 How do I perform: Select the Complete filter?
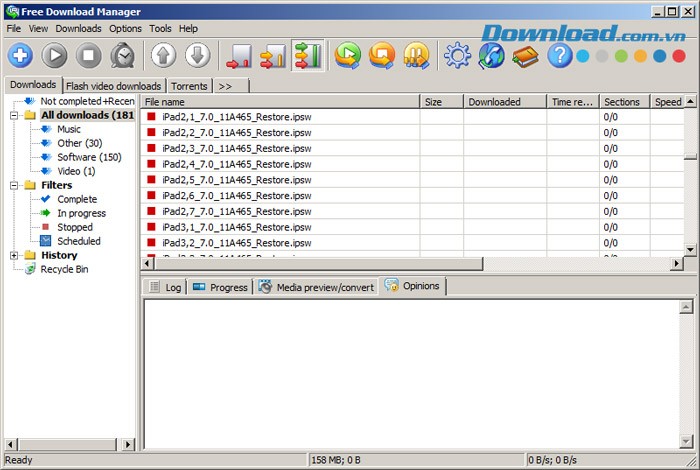click(77, 199)
